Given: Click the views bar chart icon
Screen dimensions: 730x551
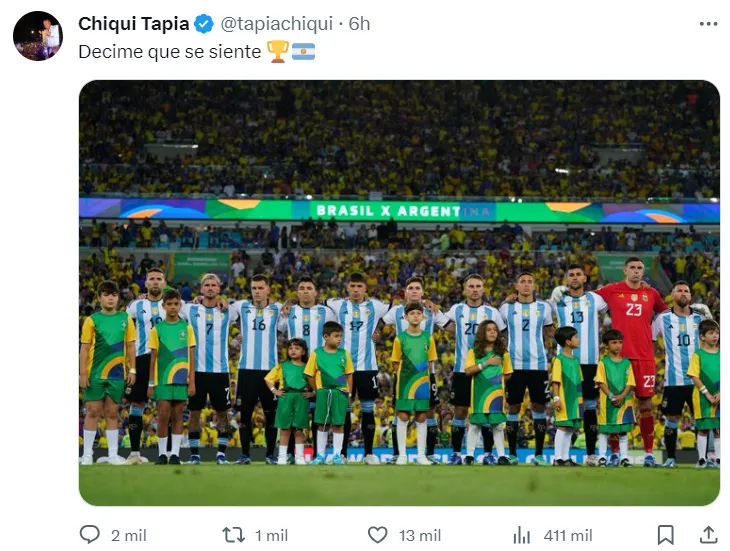Looking at the screenshot, I should [x=520, y=535].
